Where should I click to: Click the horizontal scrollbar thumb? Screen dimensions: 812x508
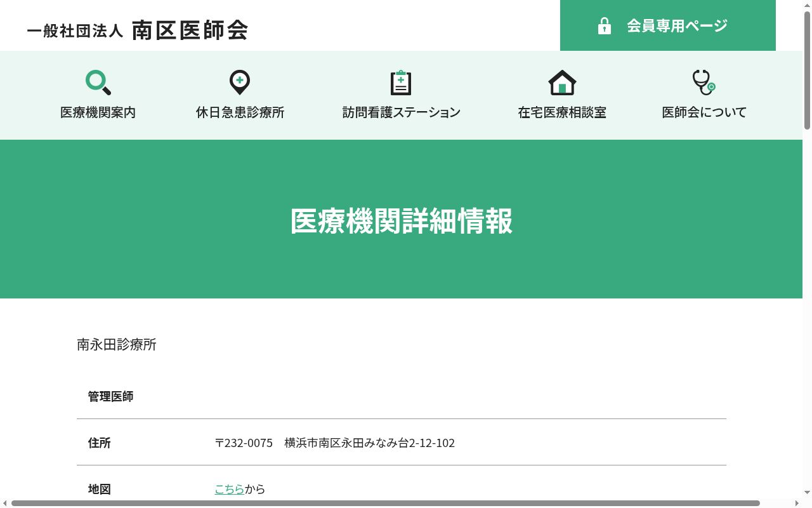tap(386, 503)
